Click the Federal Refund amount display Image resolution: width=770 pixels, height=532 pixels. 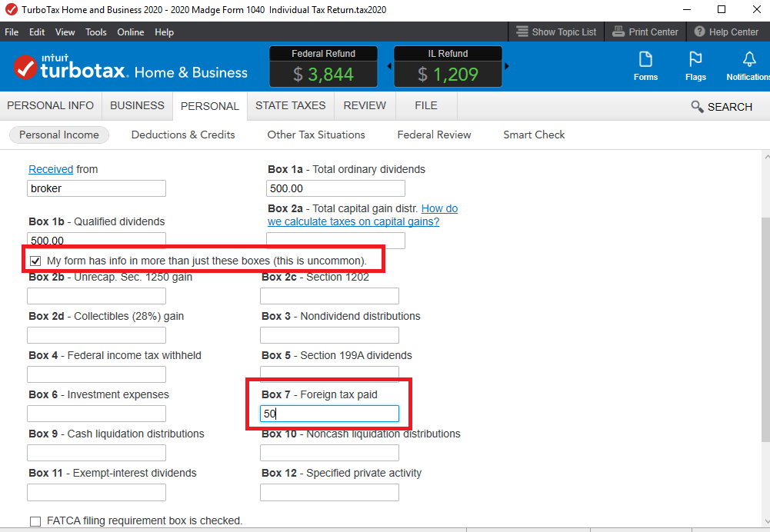pyautogui.click(x=323, y=74)
